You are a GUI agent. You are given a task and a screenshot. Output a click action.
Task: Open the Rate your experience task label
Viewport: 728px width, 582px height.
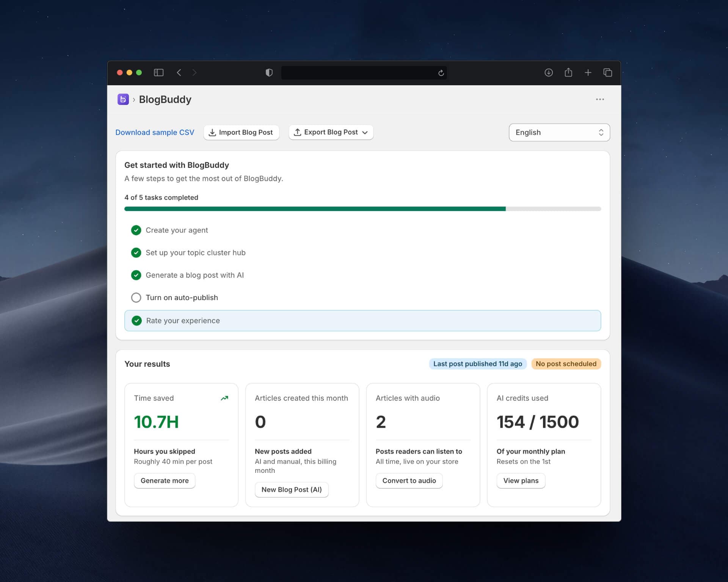(183, 321)
